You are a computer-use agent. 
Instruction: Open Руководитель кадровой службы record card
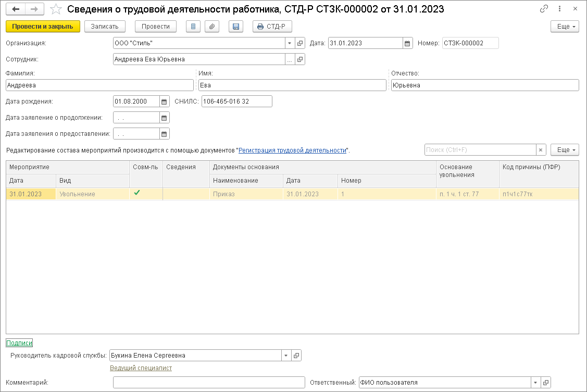tap(296, 356)
